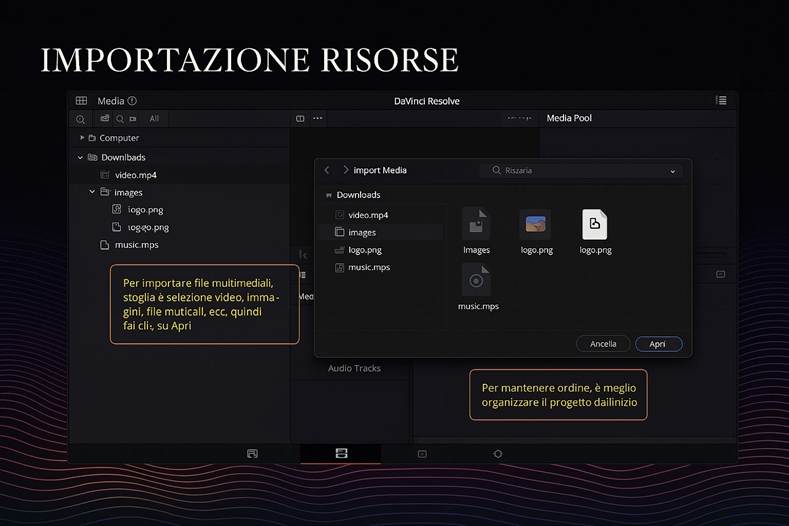Select the landscape logo.png thumbnail
The height and width of the screenshot is (526, 789).
point(535,225)
